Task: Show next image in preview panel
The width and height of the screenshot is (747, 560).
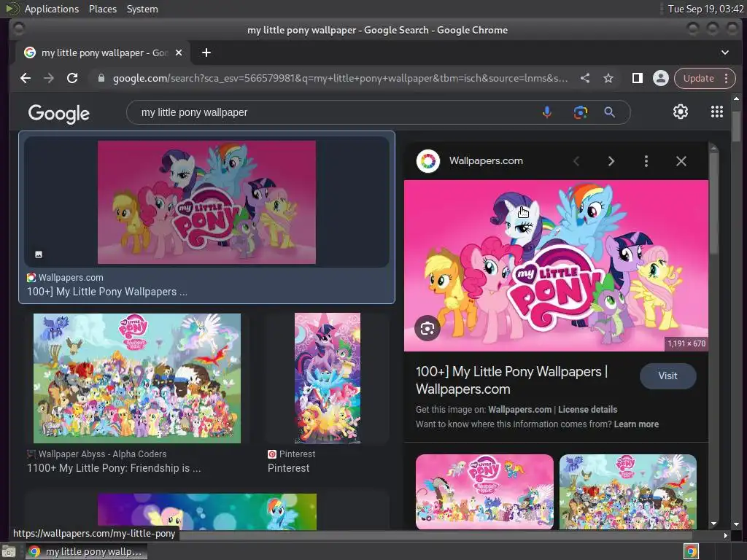Action: point(611,161)
